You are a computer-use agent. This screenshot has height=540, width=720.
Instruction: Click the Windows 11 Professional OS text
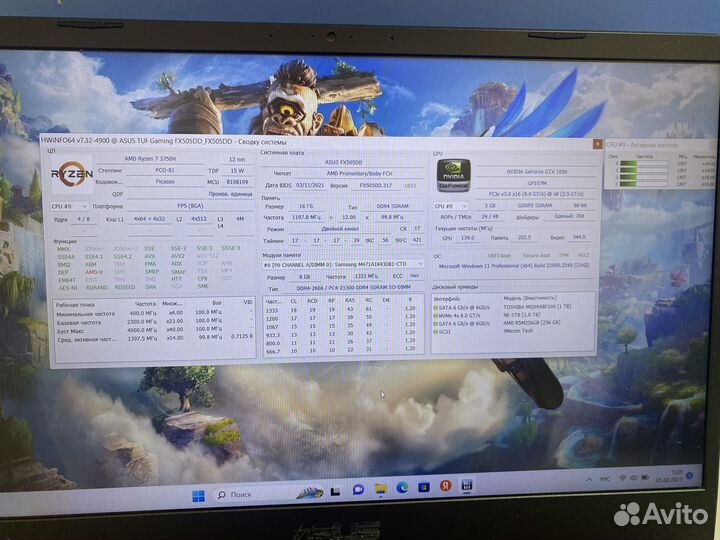click(x=513, y=265)
